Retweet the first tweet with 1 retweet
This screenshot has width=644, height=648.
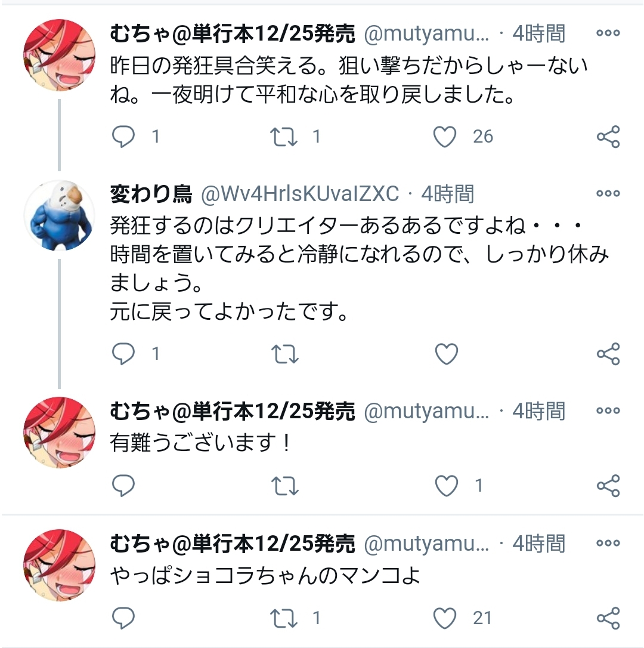pyautogui.click(x=284, y=137)
